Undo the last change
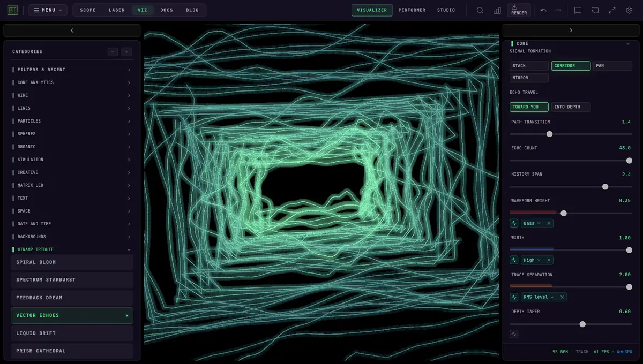 point(543,10)
